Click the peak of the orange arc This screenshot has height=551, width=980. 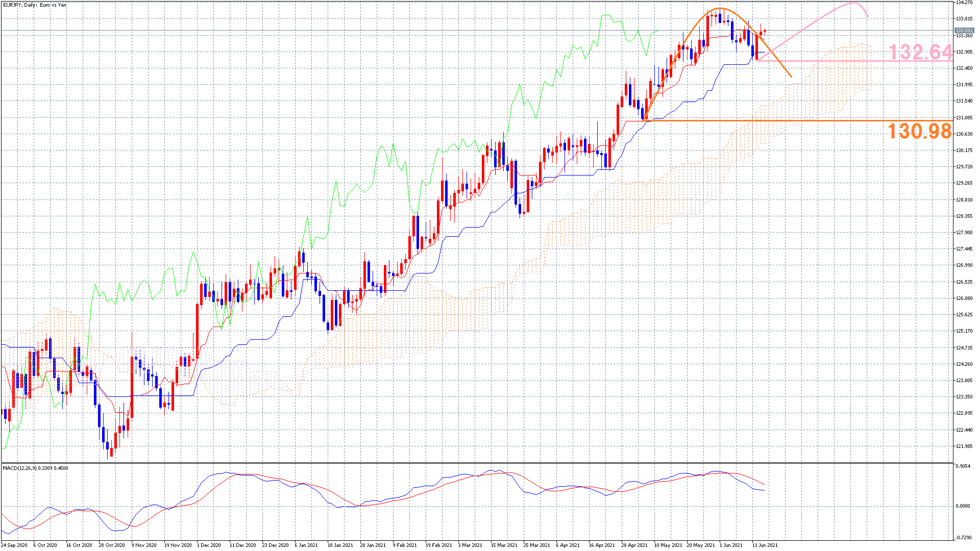(x=720, y=9)
